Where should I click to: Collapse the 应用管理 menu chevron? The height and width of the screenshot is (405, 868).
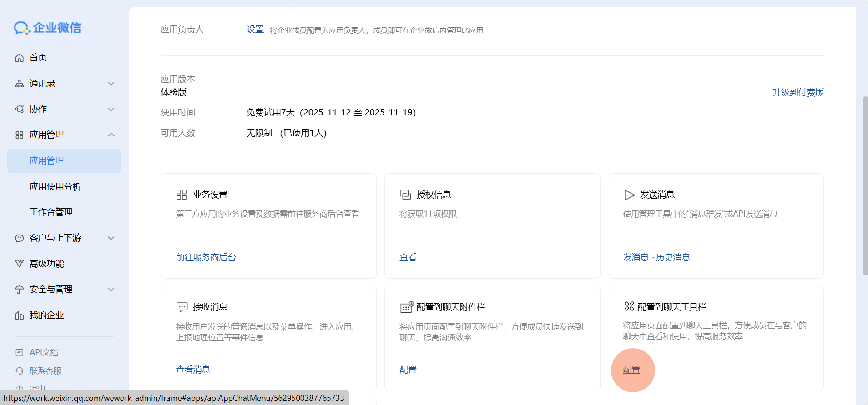(x=111, y=135)
